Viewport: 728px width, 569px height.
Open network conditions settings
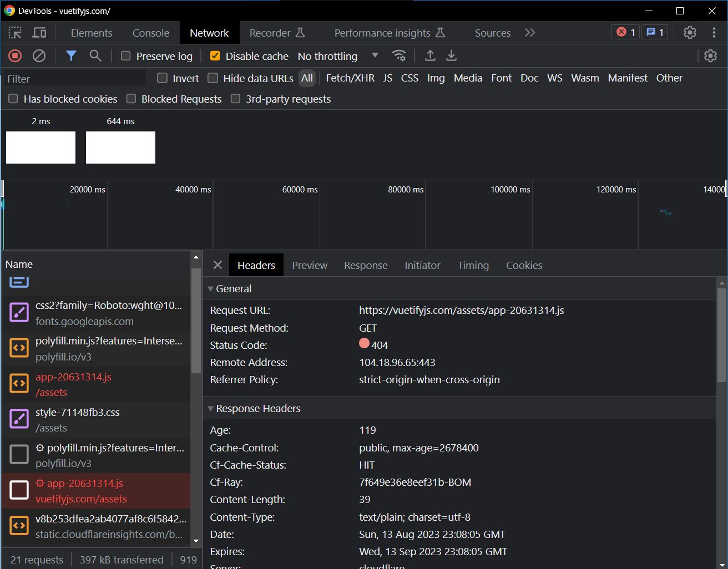coord(399,55)
